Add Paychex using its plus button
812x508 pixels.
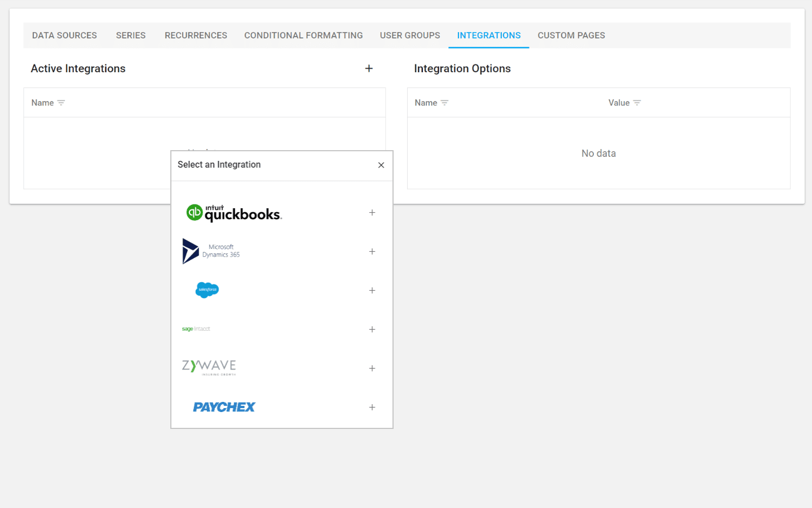(x=372, y=407)
